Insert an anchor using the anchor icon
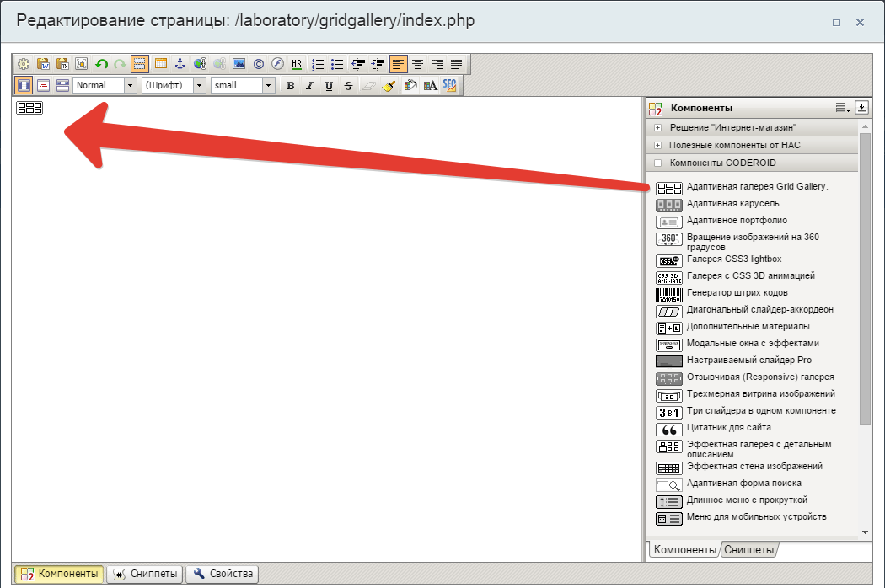Viewport: 885px width, 588px height. click(x=179, y=64)
